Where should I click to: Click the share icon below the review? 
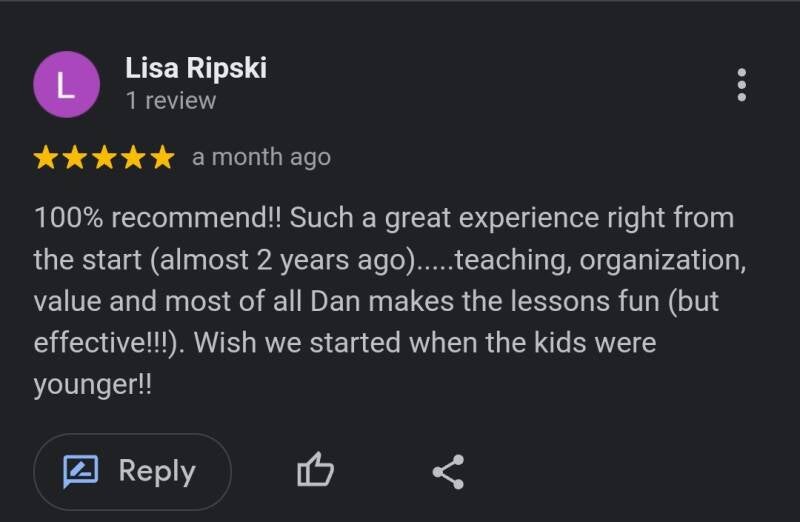click(x=448, y=471)
